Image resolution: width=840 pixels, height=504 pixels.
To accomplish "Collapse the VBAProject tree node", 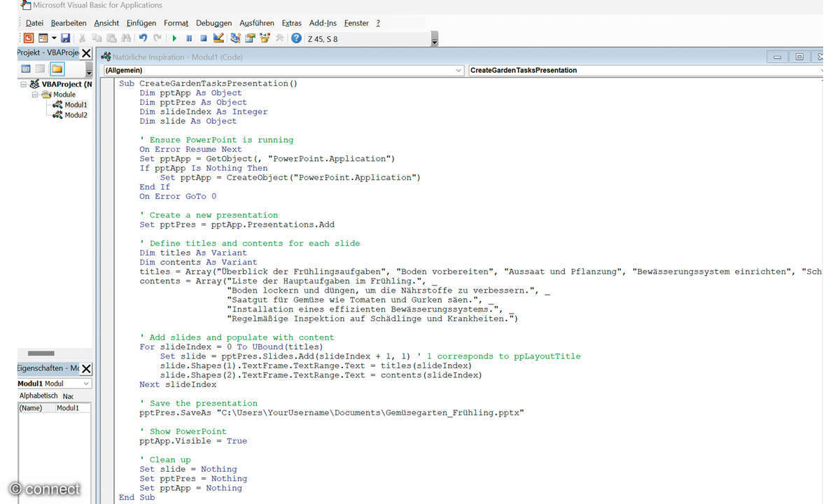I will 23,85.
